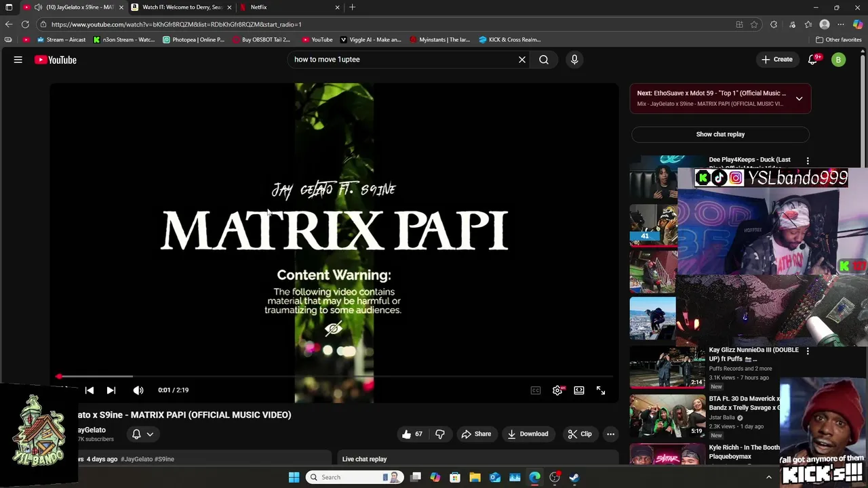Image resolution: width=868 pixels, height=488 pixels.
Task: Expand the Other favorites folder
Action: coord(839,39)
